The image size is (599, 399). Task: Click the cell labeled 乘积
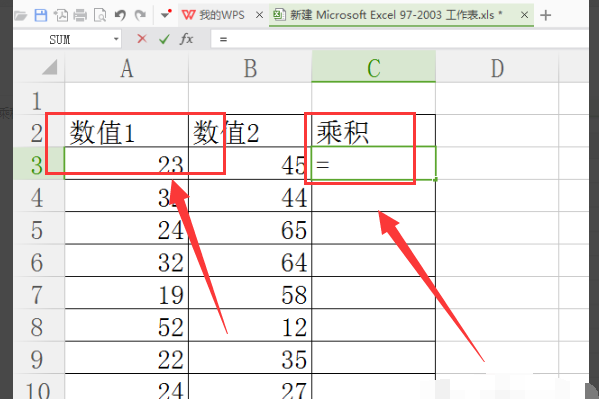[374, 131]
